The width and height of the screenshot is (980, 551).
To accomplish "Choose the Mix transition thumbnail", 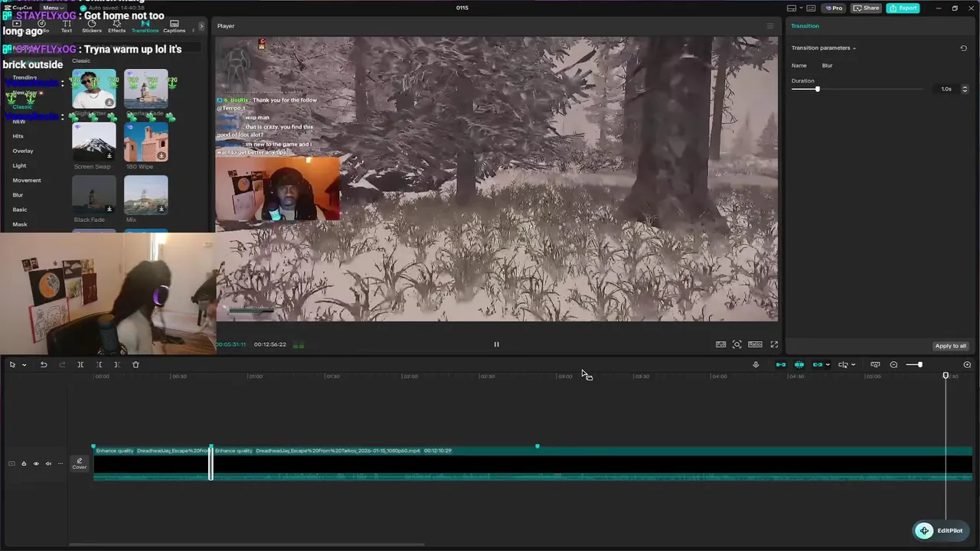I will click(145, 195).
